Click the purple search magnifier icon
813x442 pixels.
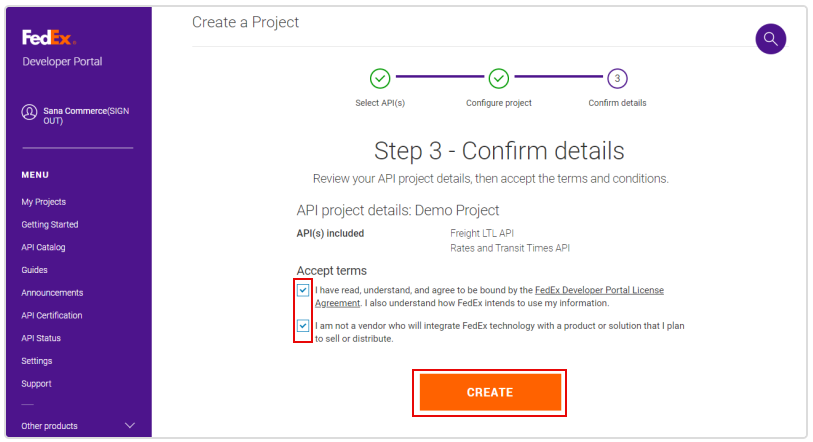(770, 39)
